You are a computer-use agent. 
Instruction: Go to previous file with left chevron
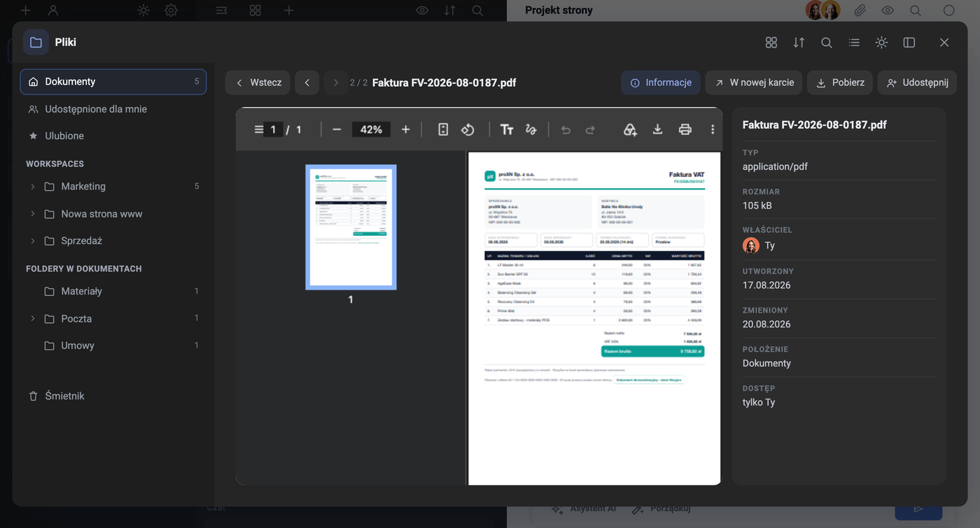pyautogui.click(x=307, y=83)
